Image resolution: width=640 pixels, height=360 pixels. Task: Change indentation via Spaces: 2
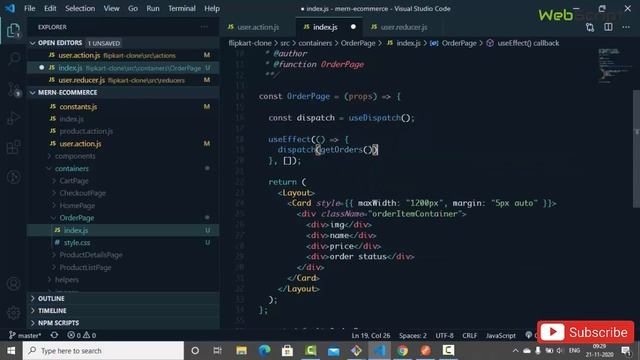[x=413, y=336]
